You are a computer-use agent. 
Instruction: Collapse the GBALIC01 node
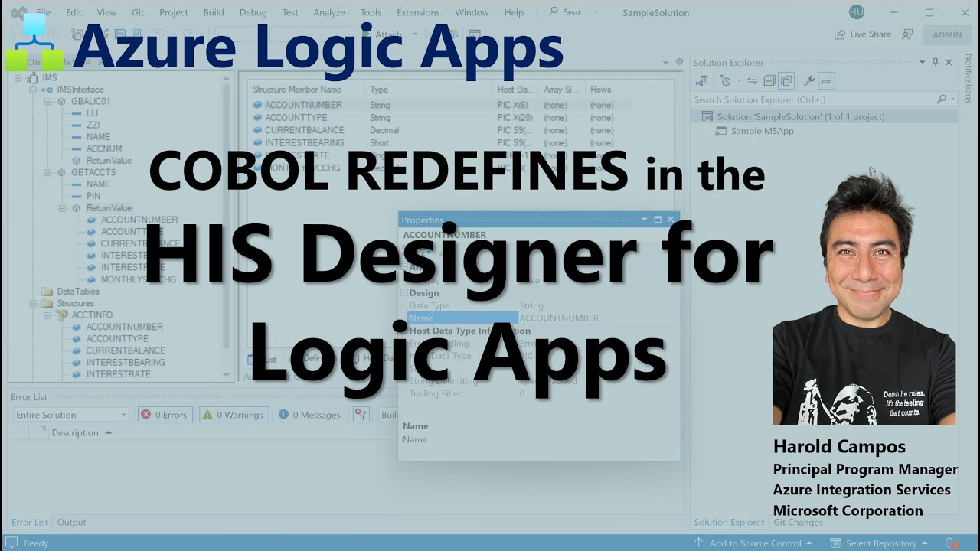[49, 101]
